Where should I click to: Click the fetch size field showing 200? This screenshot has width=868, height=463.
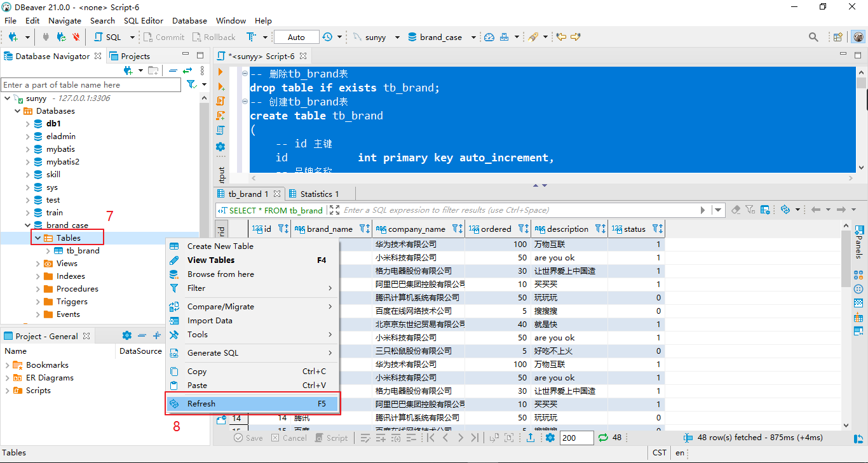point(577,438)
